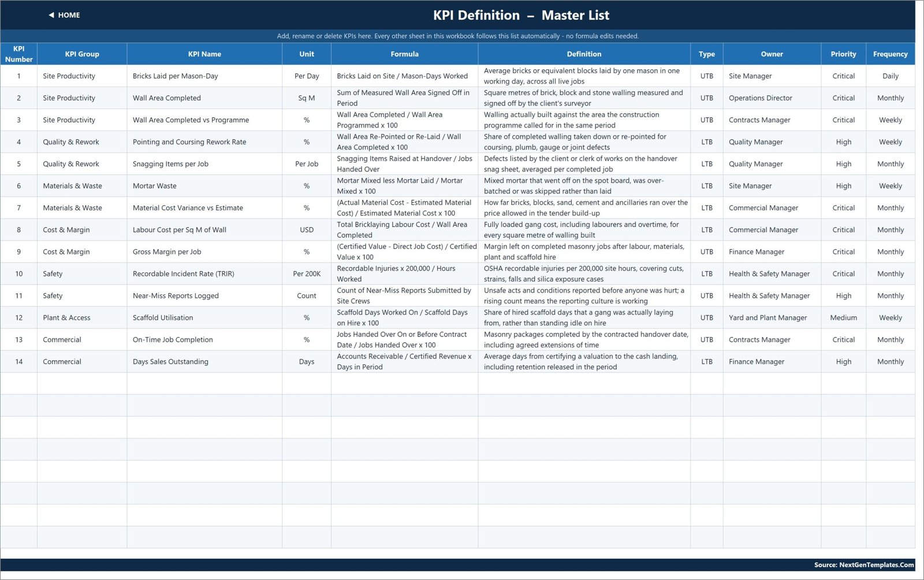924x580 pixels.
Task: Click 'Pointing and Coursing Rework Rate' cell
Action: coord(204,142)
